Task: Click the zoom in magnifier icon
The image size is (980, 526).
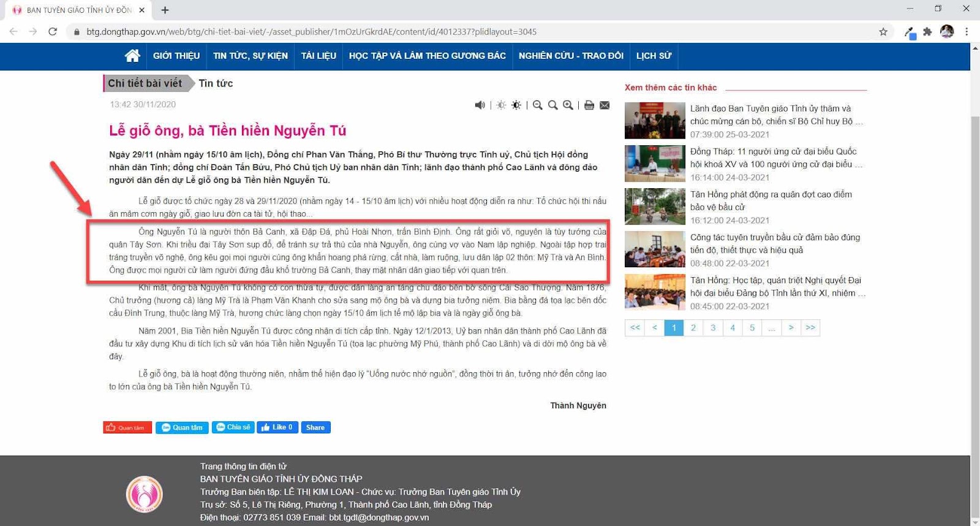Action: coord(568,105)
